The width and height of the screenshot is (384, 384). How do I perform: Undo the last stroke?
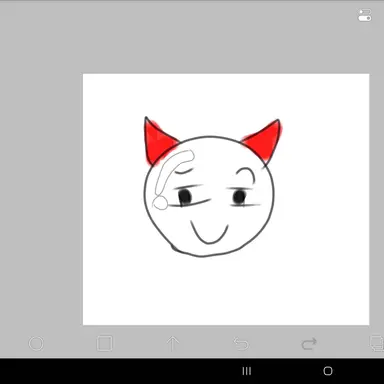coord(241,344)
